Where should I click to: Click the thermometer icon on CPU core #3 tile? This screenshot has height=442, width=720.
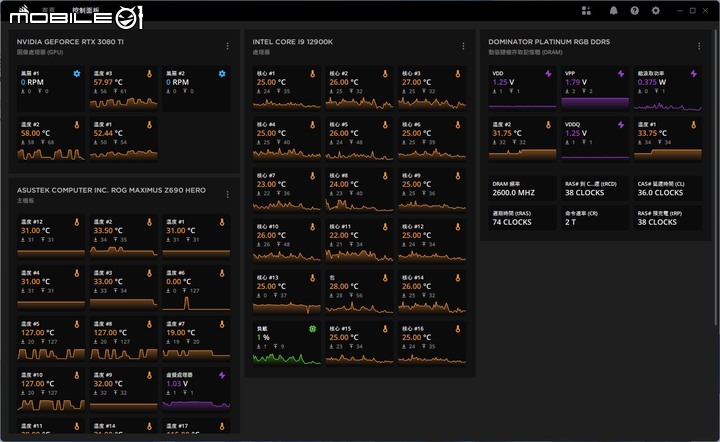(458, 73)
